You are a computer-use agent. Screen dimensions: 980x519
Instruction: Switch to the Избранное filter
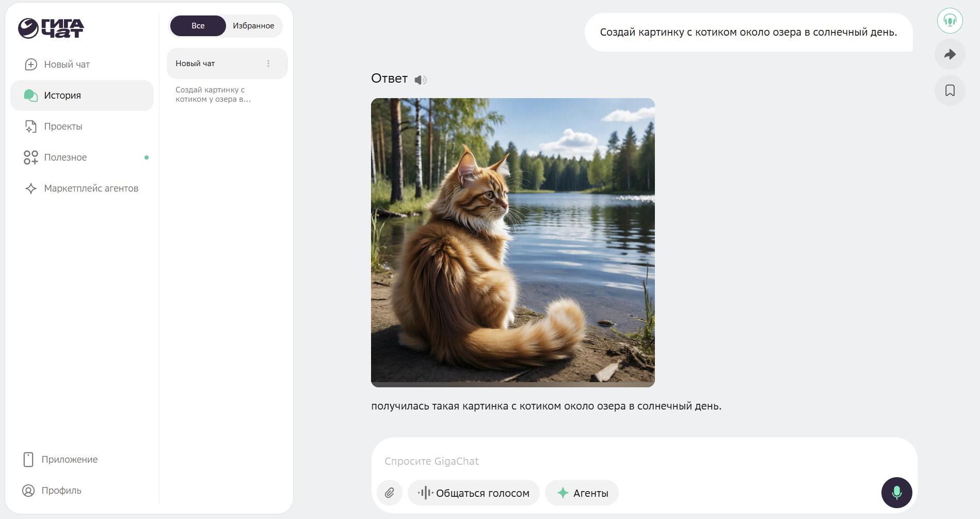pyautogui.click(x=253, y=26)
